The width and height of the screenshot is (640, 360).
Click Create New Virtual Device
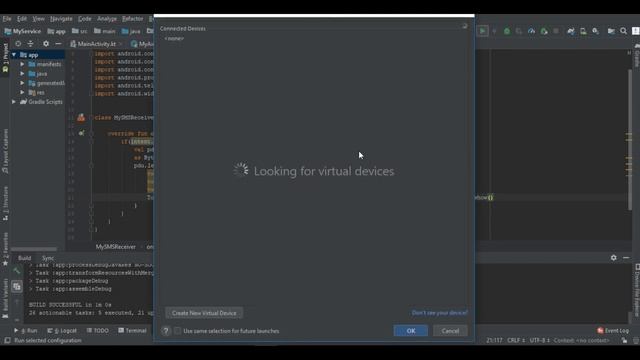coord(204,313)
